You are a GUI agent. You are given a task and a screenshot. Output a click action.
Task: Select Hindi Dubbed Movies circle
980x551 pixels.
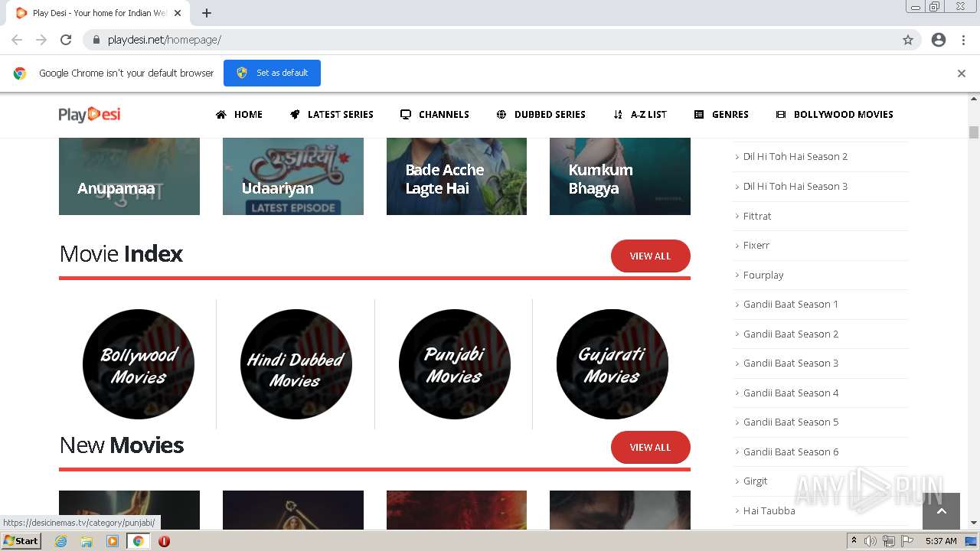tap(296, 364)
